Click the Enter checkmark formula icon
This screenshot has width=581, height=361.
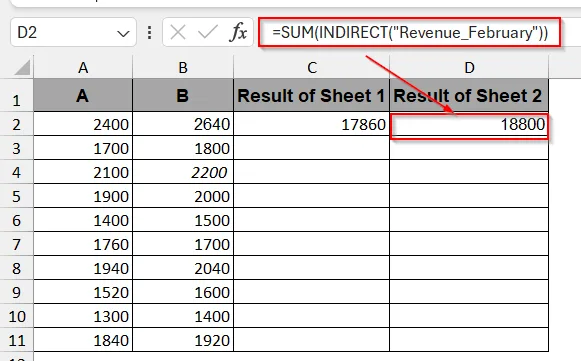pyautogui.click(x=208, y=32)
